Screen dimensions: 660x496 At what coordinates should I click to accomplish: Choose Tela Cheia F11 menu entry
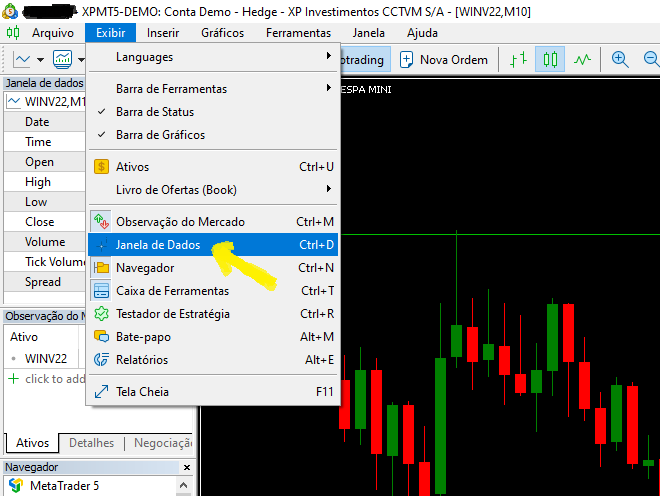[213, 392]
